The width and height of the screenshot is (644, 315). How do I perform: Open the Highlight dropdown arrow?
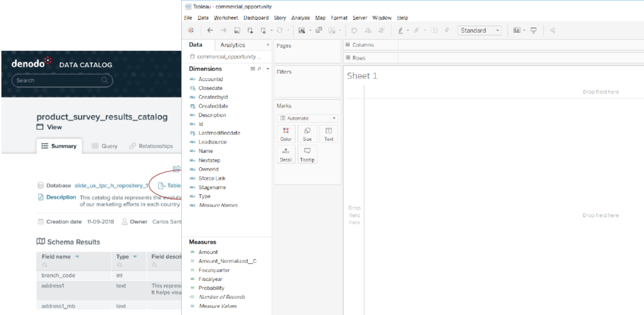coord(408,30)
